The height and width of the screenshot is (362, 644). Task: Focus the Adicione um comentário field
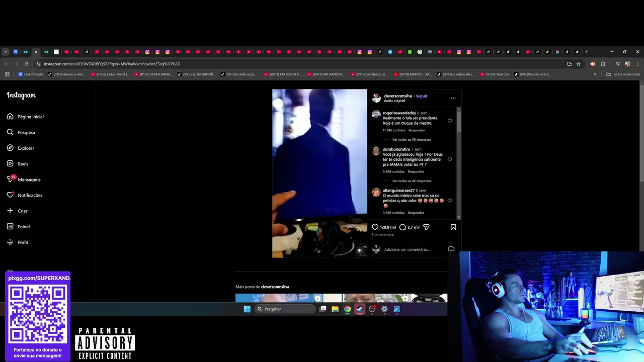click(x=407, y=249)
